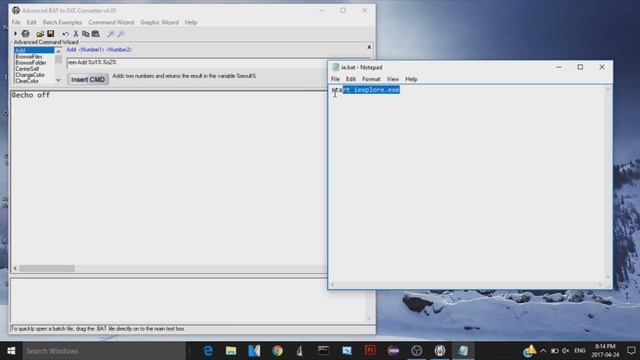Image resolution: width=640 pixels, height=360 pixels.
Task: Click the ENG language indicator
Action: click(580, 351)
